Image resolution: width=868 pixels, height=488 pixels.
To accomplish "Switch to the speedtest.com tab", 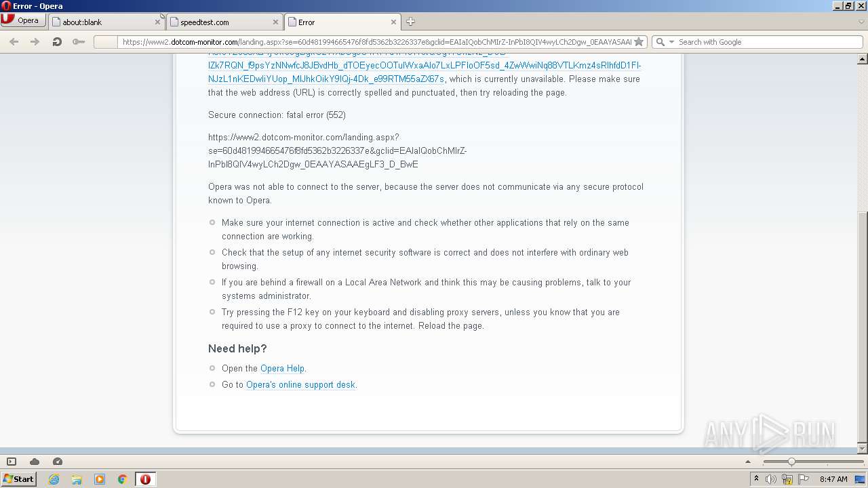I will click(x=224, y=22).
